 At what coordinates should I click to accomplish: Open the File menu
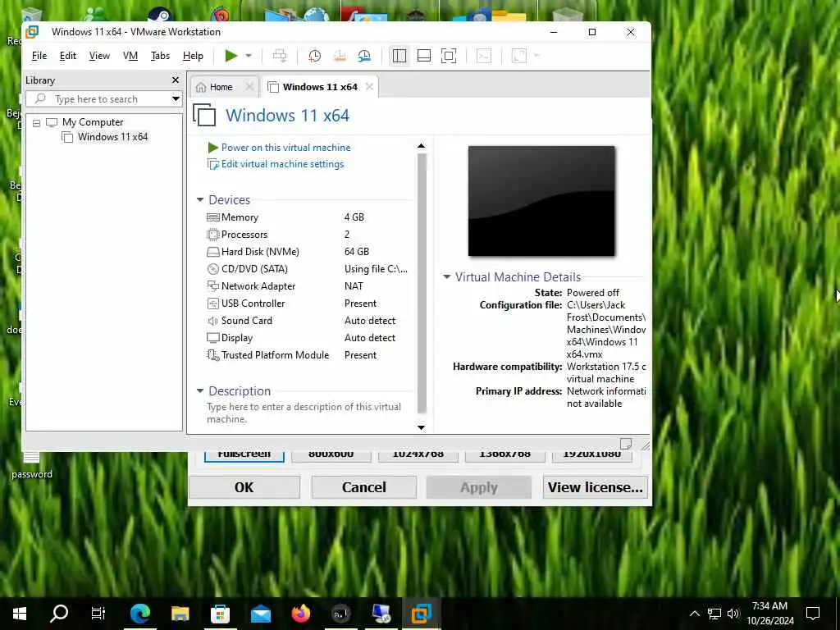point(39,56)
